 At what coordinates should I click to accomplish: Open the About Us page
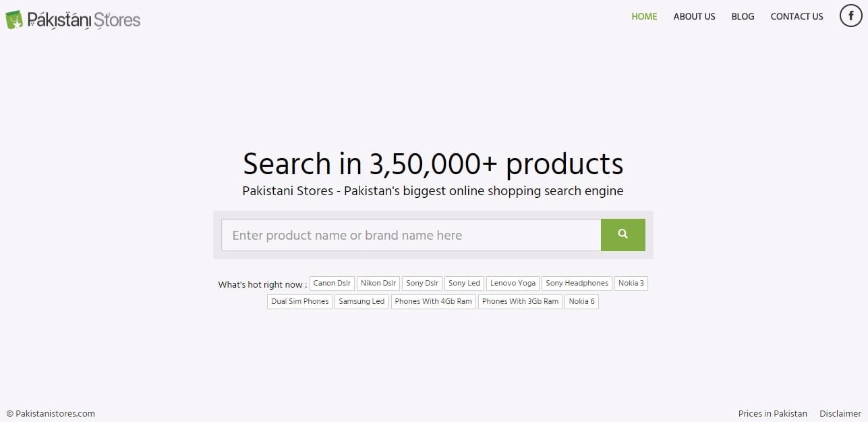694,16
